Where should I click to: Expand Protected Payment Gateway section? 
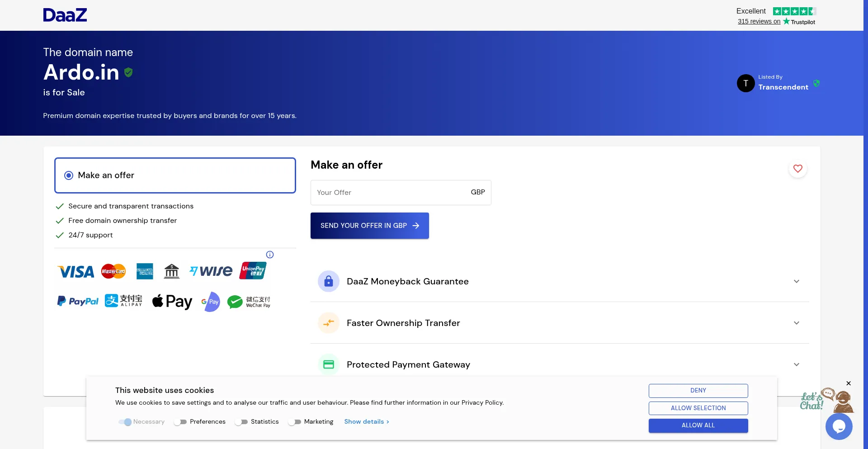(x=796, y=364)
